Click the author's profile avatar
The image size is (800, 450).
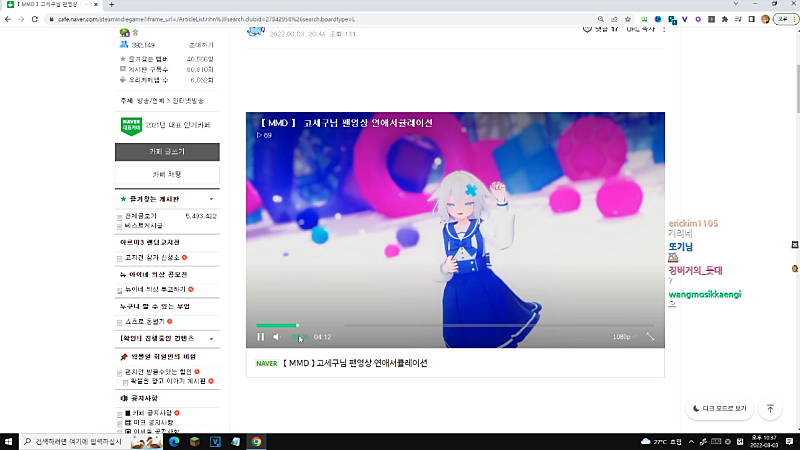click(x=256, y=32)
